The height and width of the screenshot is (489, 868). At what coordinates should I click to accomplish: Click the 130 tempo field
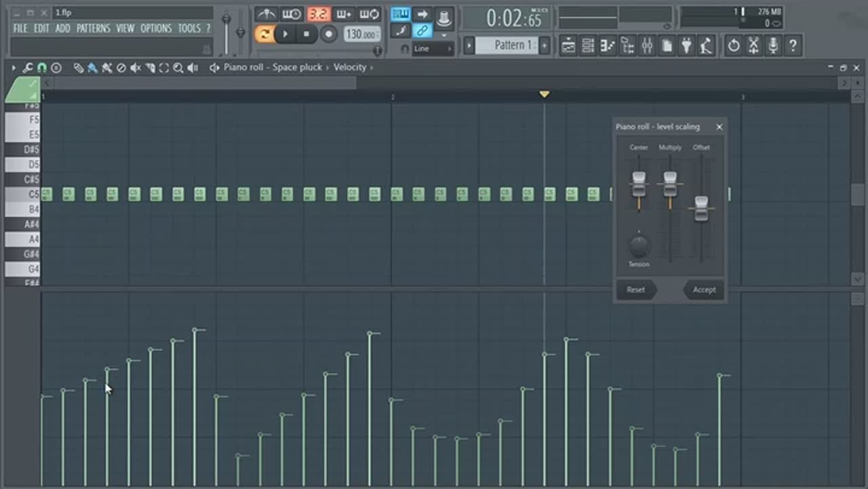pos(361,34)
